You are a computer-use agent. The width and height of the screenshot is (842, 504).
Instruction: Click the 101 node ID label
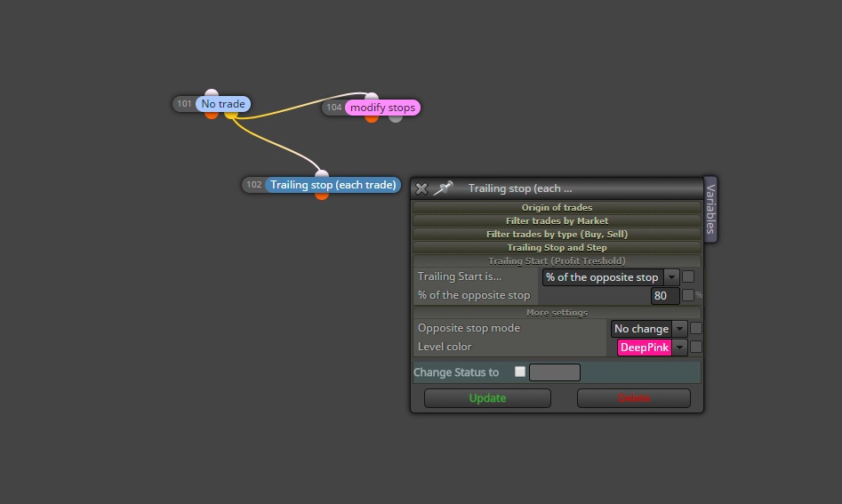click(x=184, y=104)
